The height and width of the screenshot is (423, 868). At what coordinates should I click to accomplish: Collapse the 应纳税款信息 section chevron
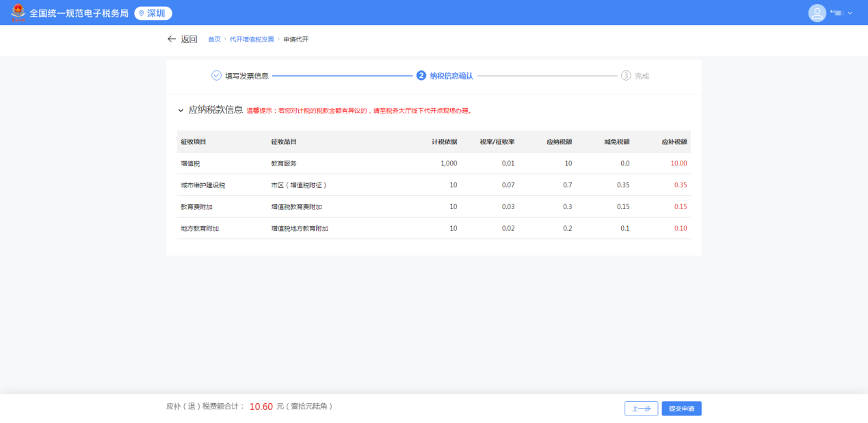tap(181, 110)
